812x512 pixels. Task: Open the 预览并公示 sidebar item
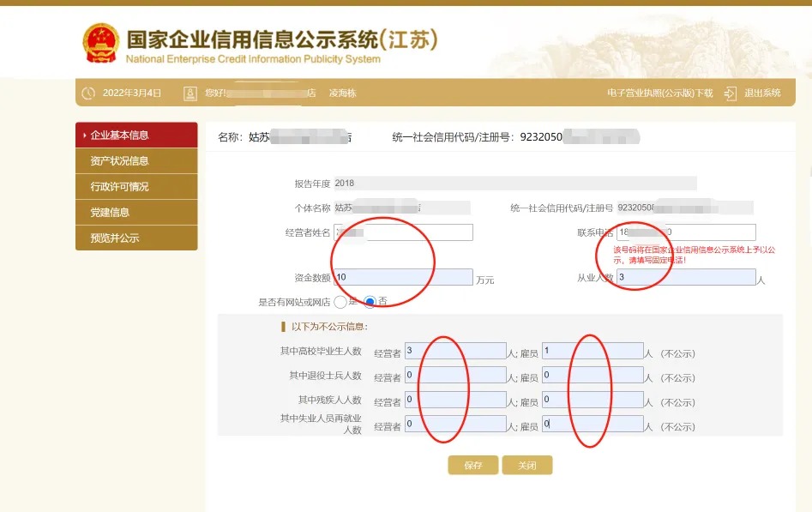(136, 238)
